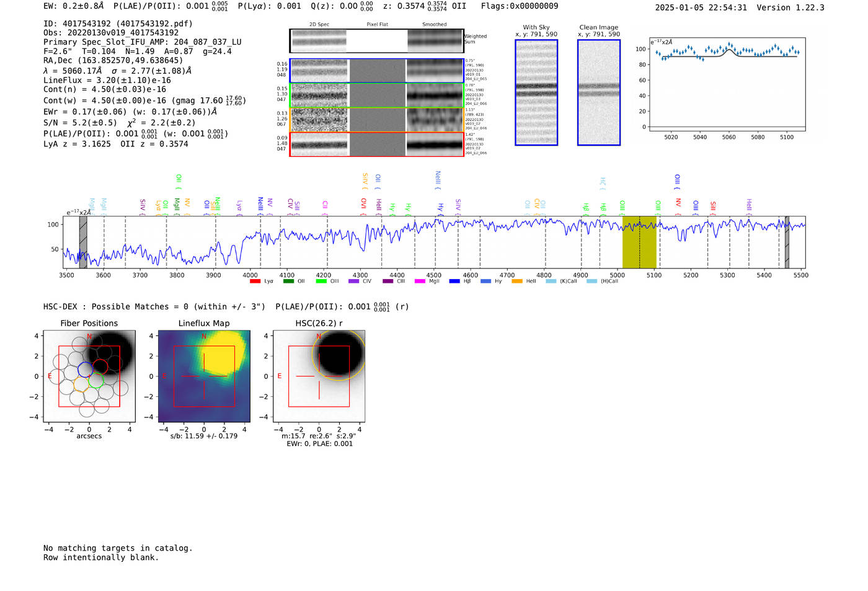Screen dimensions: 868x591
Task: Click the m:15.7 re:2.6" s:2.9" caption
Action: (x=319, y=436)
